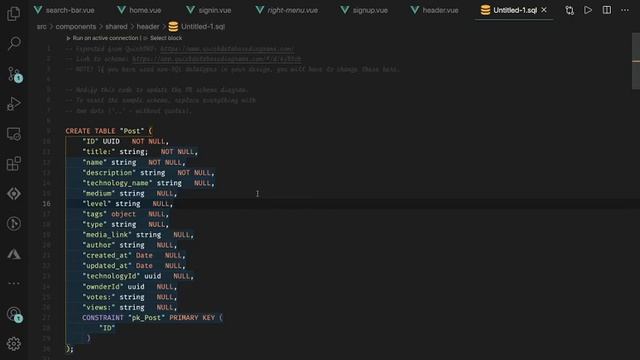This screenshot has height=360, width=640.
Task: Click the "description" string NOT NULL line
Action: coord(148,173)
